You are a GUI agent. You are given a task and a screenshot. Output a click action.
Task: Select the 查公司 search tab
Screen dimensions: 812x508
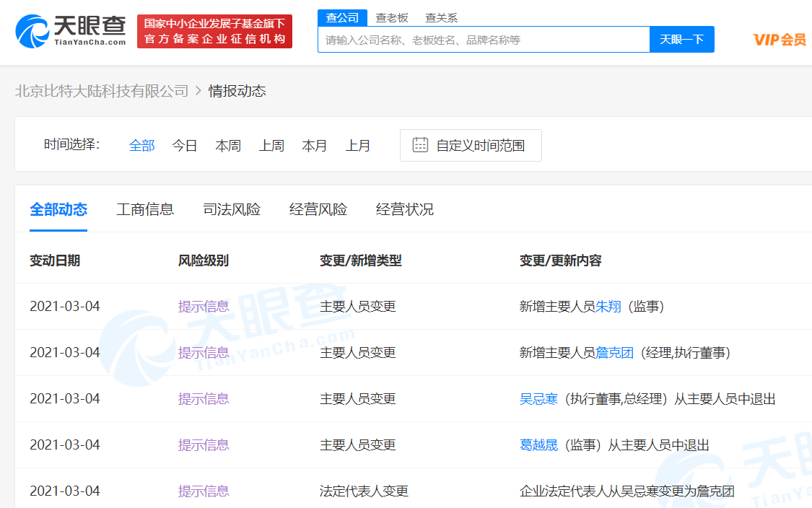tap(343, 18)
